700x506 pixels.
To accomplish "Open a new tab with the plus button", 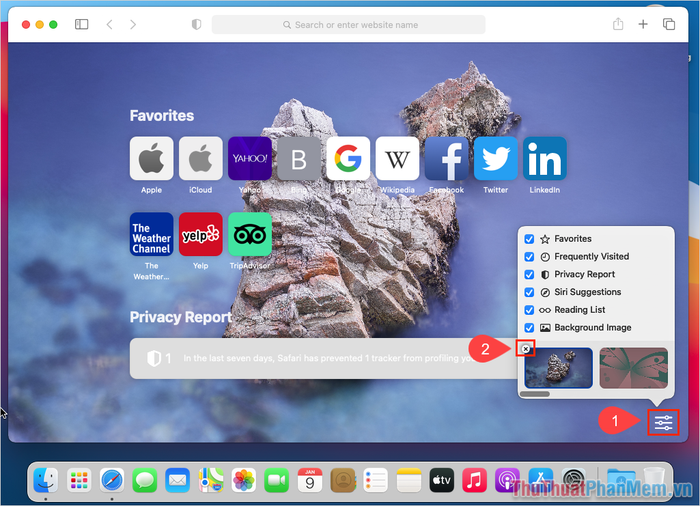I will click(x=643, y=24).
